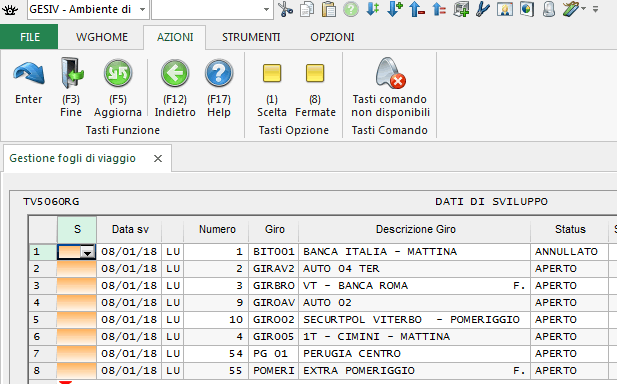617x384 pixels.
Task: Click the EXTRA POMERIGGIO description cell
Action: coord(414,371)
